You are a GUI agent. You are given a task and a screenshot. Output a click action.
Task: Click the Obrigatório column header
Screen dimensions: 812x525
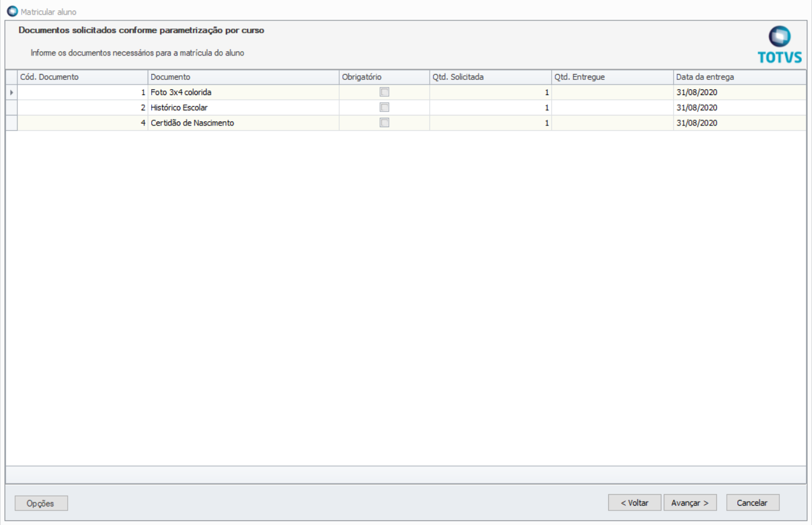(x=384, y=77)
